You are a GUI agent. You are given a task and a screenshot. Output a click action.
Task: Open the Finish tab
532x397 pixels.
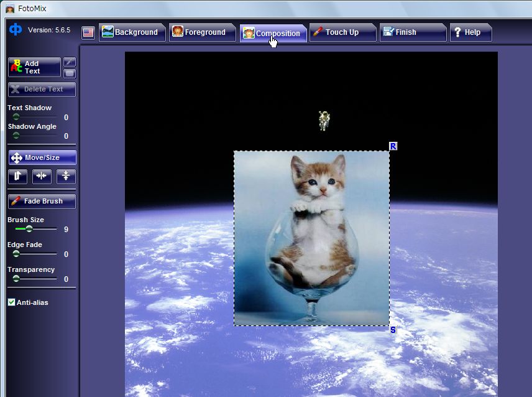coord(413,32)
